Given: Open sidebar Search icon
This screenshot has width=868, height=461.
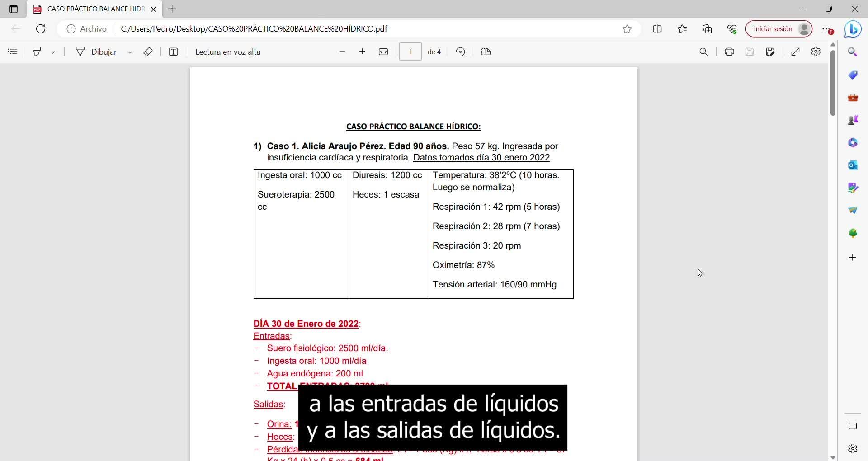Looking at the screenshot, I should [853, 52].
